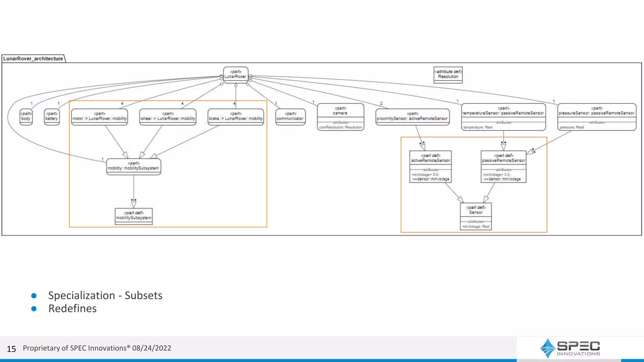Select the mobility: mobilitySubsystem part block
This screenshot has width=644, height=362.
tap(133, 167)
